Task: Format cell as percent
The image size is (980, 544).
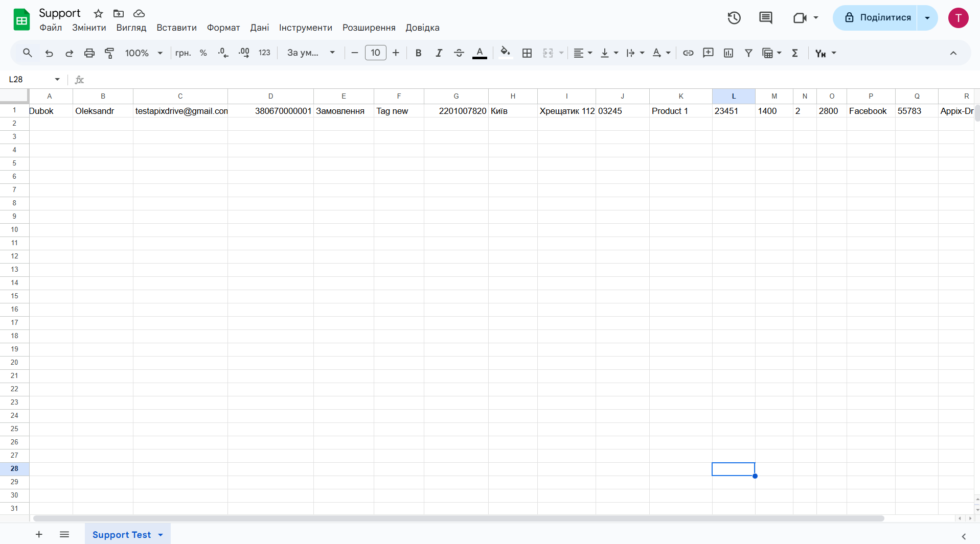Action: click(x=203, y=53)
